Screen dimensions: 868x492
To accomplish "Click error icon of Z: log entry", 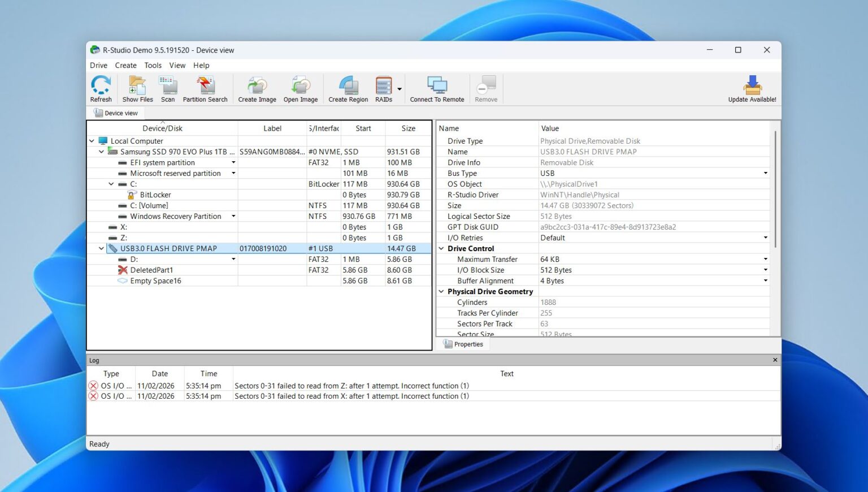I will pos(93,386).
